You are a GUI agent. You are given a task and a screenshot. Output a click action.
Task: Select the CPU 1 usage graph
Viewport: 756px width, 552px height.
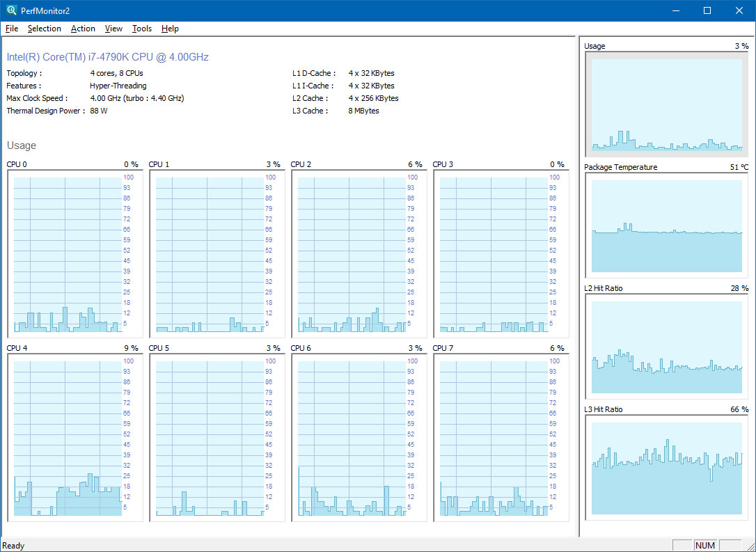210,255
